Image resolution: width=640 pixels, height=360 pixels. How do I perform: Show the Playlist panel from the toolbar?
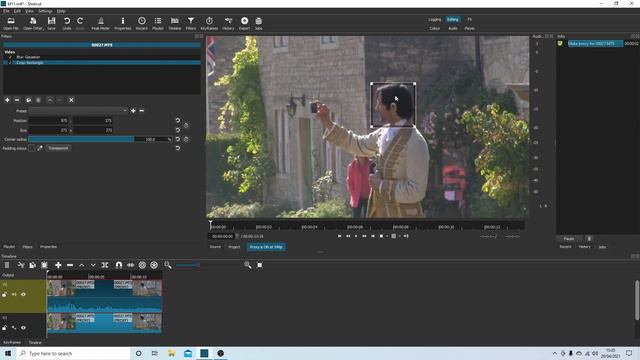[x=158, y=23]
